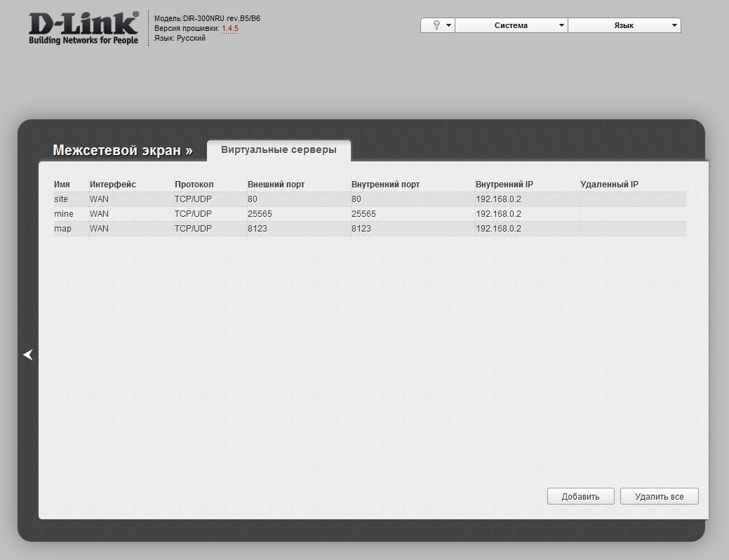Open the Язык language dropdown
Viewport: 729px width, 560px height.
(624, 25)
